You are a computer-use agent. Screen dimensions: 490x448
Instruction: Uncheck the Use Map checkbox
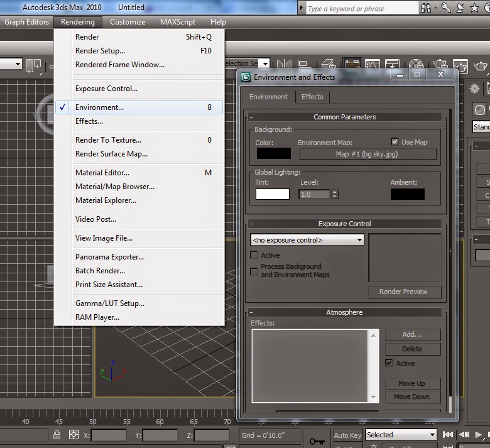395,141
